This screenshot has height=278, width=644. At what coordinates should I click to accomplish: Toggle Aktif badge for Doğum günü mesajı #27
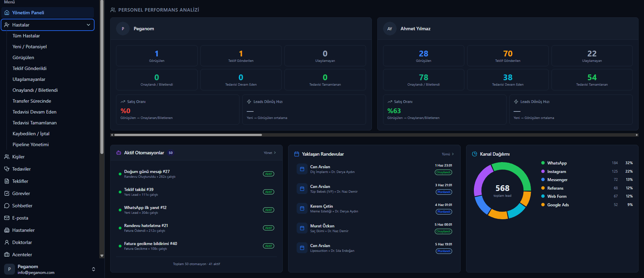pos(268,174)
